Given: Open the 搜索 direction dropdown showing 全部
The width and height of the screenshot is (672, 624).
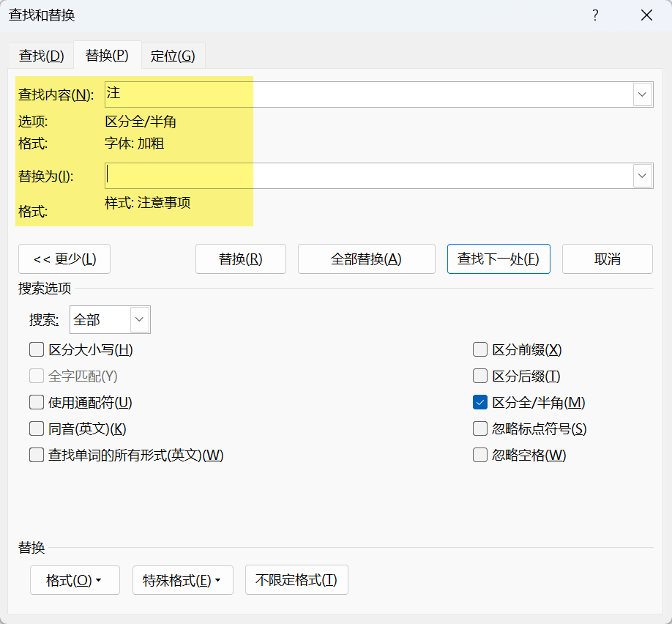Looking at the screenshot, I should (x=110, y=319).
